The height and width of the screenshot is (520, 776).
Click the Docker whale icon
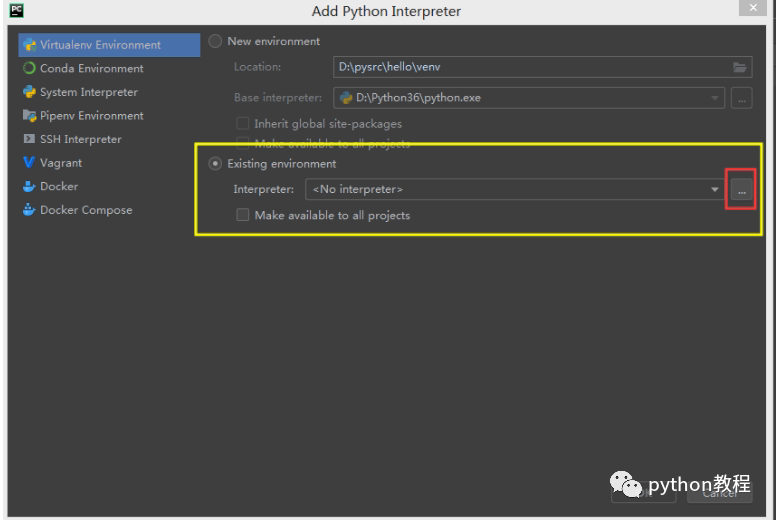29,187
